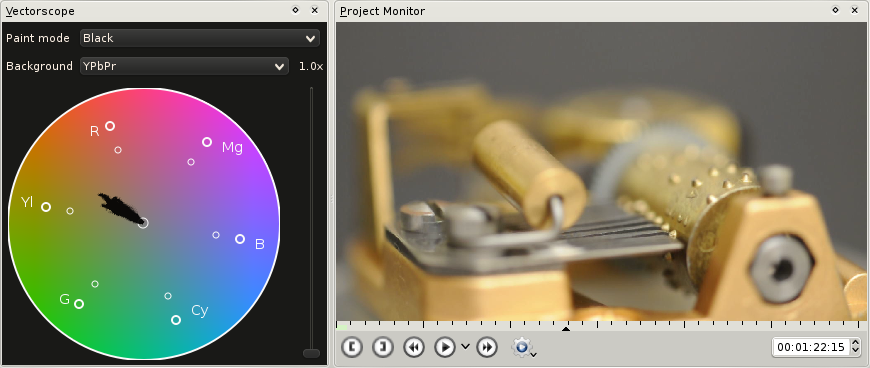Image resolution: width=870 pixels, height=368 pixels.
Task: Click the timeline position marker on ruler
Action: [x=565, y=329]
